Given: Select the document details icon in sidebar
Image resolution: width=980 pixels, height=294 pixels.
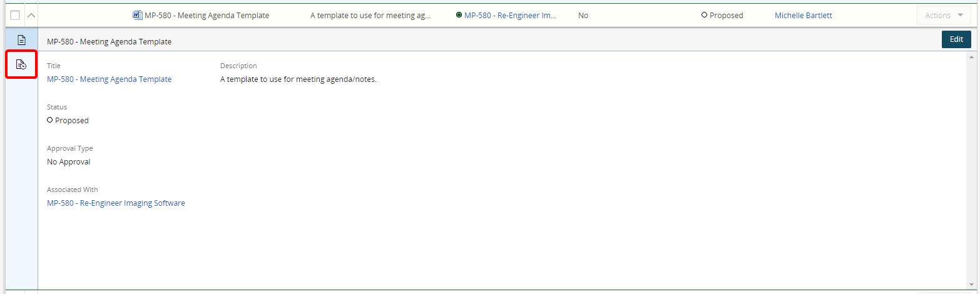Looking at the screenshot, I should click(21, 41).
